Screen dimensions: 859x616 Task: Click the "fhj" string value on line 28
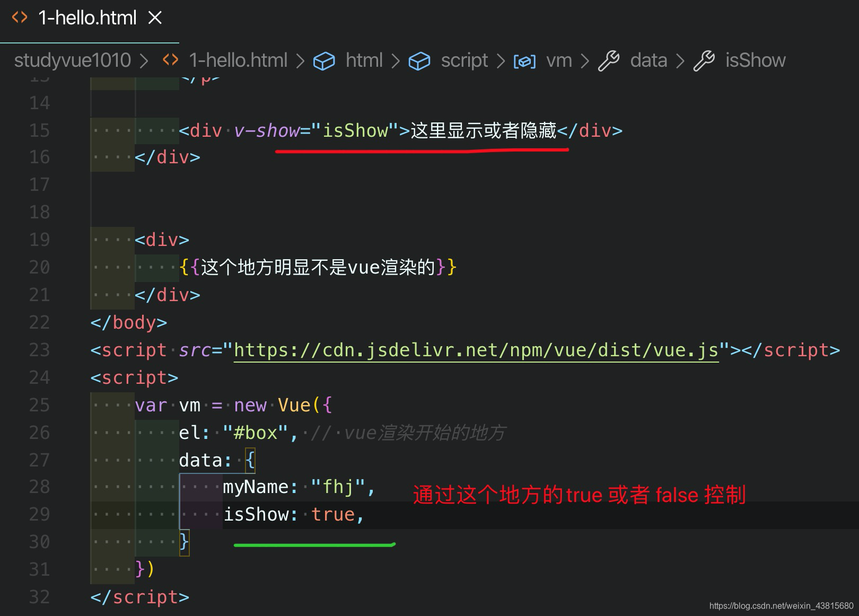[x=338, y=487]
